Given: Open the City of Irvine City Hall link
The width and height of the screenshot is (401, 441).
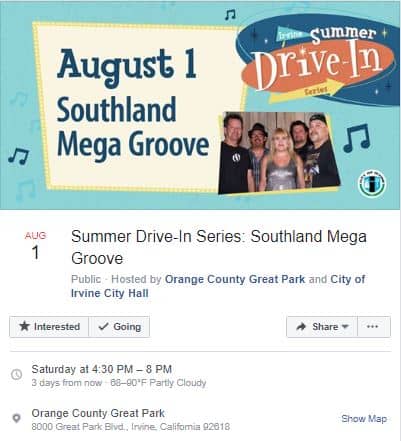Looking at the screenshot, I should point(218,286).
